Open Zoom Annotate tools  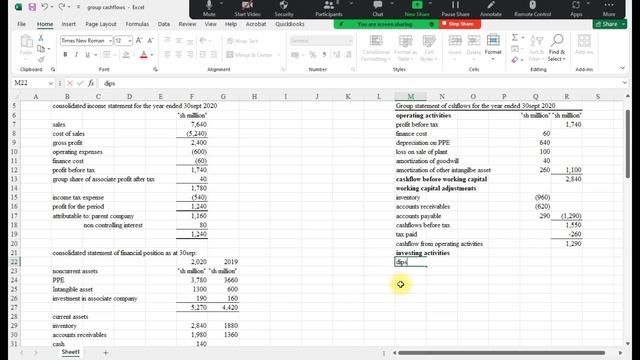[491, 9]
